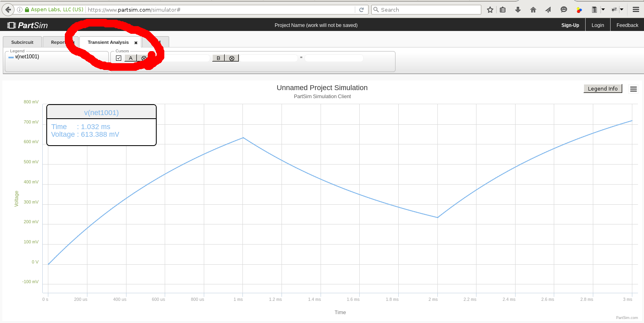Reload the page
The height and width of the screenshot is (323, 644).
[x=361, y=10]
